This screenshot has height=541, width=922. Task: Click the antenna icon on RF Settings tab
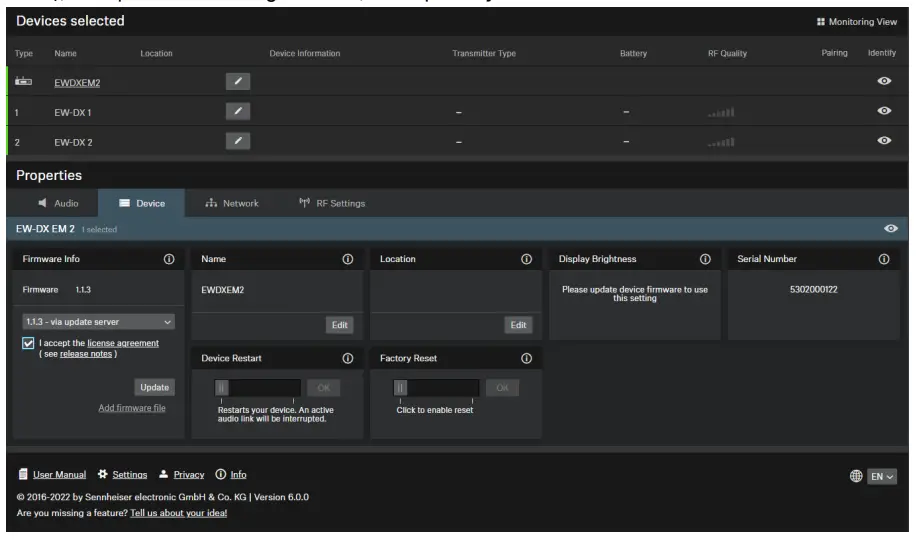pyautogui.click(x=305, y=203)
